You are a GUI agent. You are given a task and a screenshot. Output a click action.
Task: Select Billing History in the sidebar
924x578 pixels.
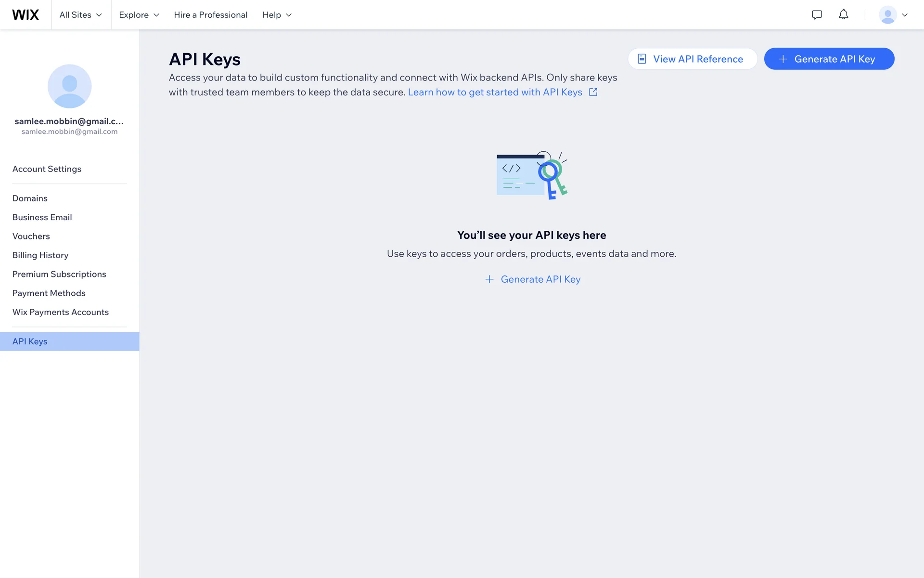point(40,255)
